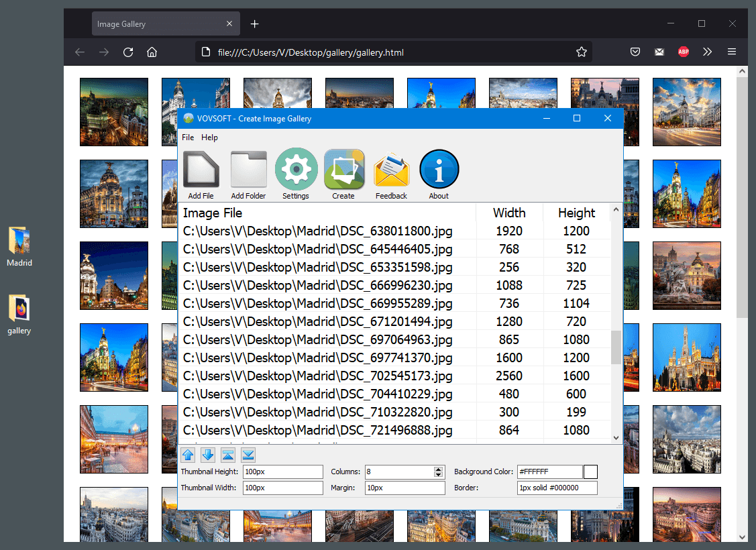Open the browser main menu
Screen dimensions: 756x550
tap(732, 52)
